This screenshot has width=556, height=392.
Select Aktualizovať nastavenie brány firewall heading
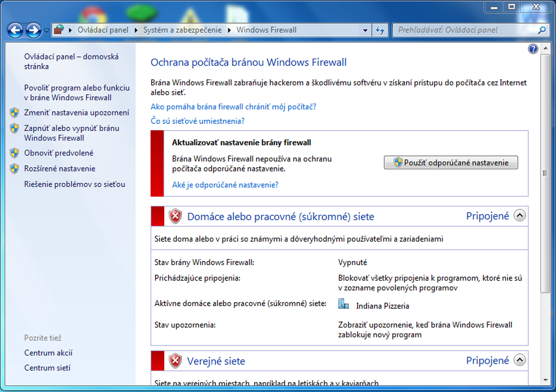coord(242,142)
